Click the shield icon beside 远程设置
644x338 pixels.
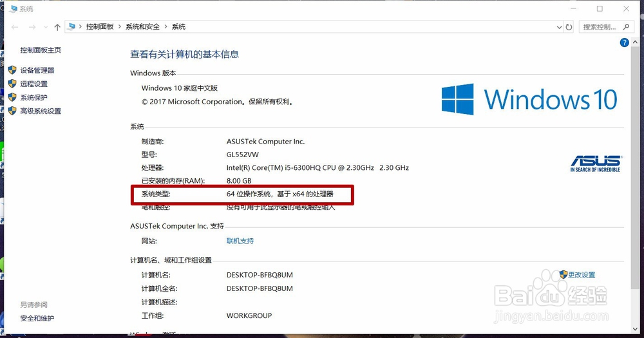pos(12,84)
